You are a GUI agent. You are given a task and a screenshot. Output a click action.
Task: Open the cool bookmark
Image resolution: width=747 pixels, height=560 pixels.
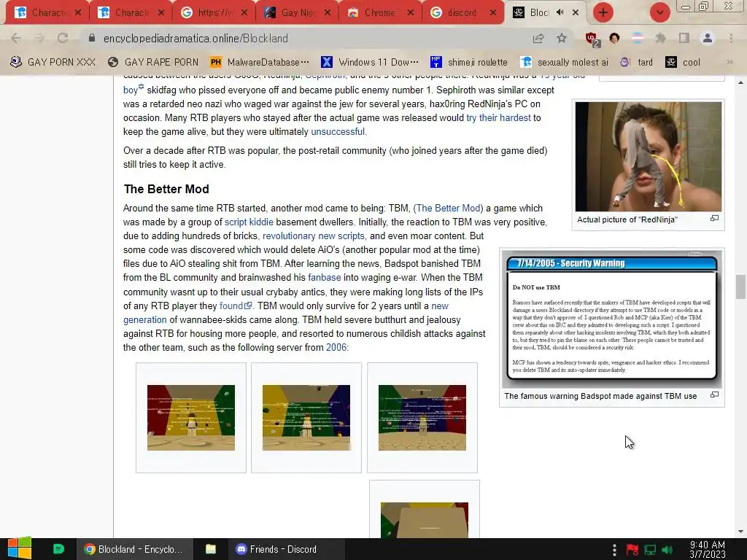(x=683, y=62)
